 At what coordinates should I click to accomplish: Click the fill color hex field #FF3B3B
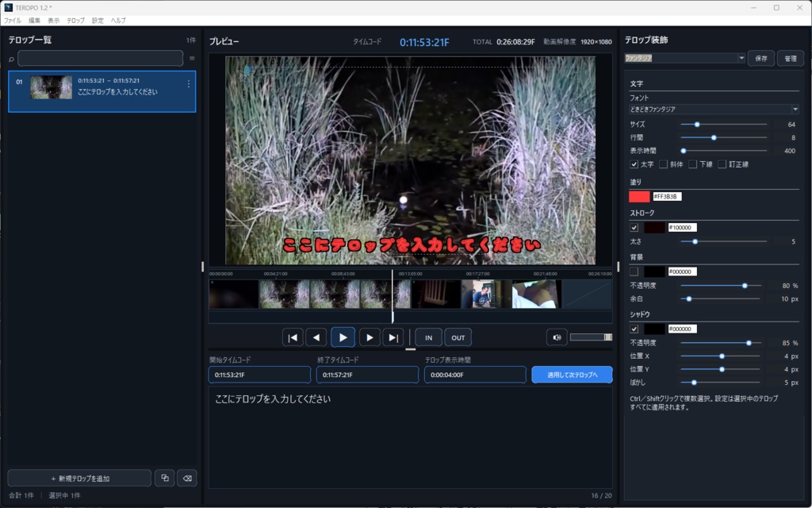pyautogui.click(x=667, y=197)
